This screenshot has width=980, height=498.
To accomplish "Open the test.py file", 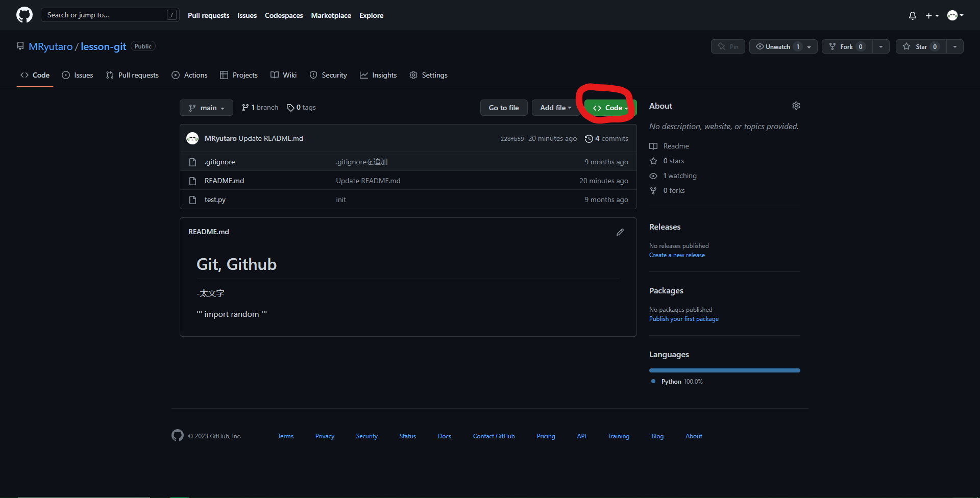I will [x=215, y=200].
